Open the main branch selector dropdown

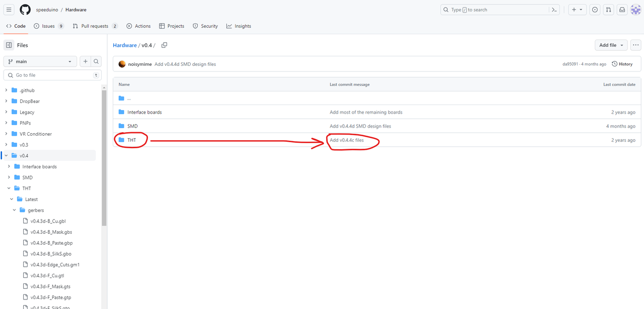[x=40, y=61]
